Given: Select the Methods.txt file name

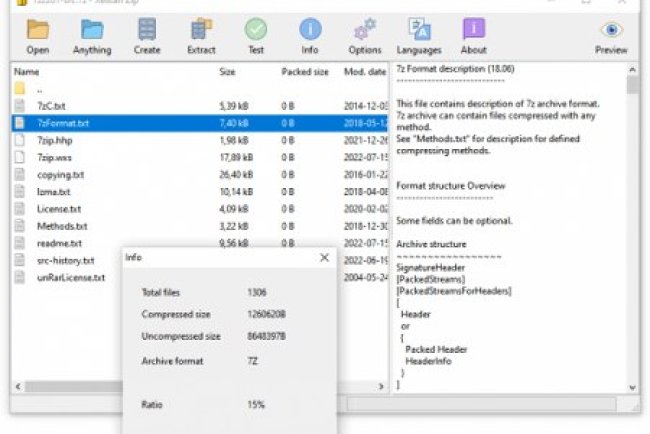Looking at the screenshot, I should click(x=62, y=226).
